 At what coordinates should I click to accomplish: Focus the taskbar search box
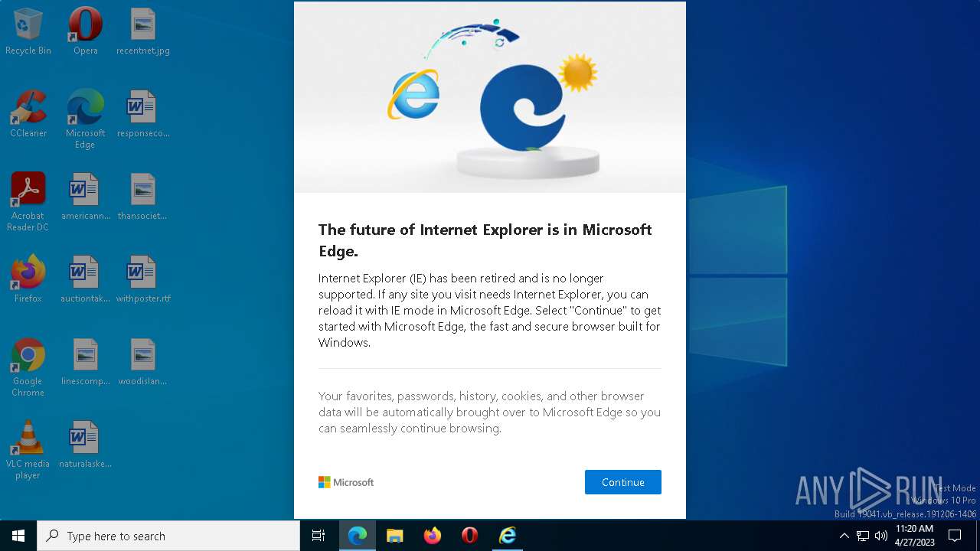[168, 536]
